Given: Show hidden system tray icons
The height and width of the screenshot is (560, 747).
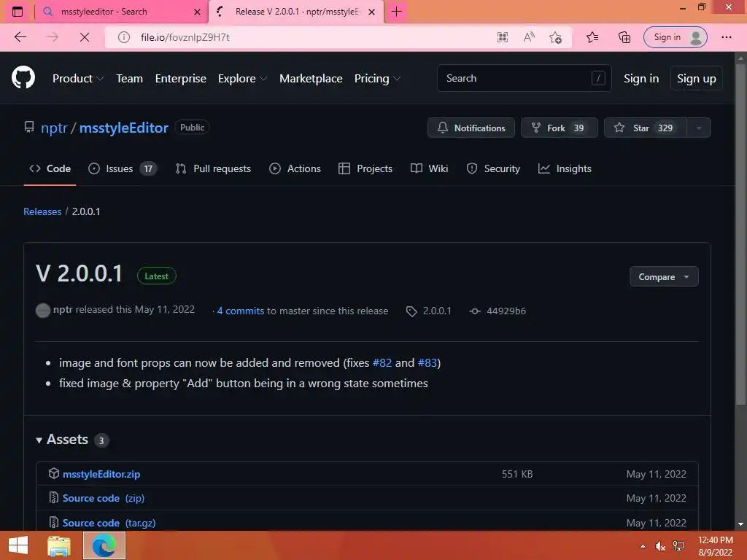Looking at the screenshot, I should click(x=643, y=546).
